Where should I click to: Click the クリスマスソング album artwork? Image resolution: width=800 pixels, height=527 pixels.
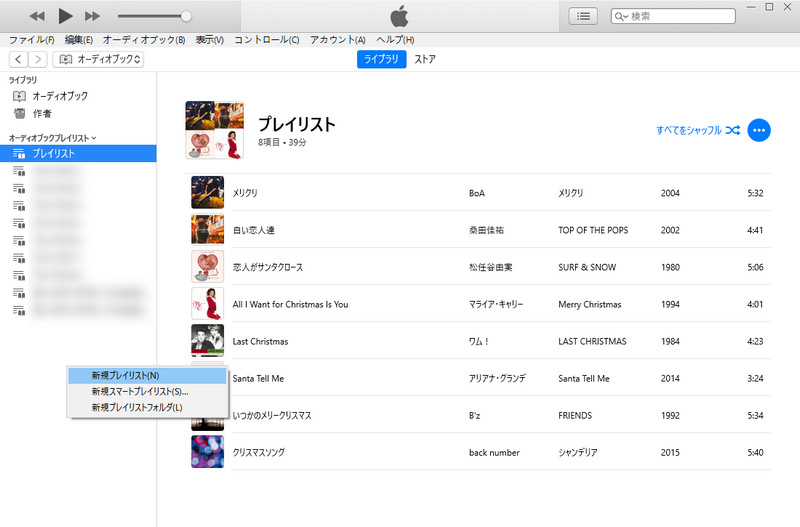point(208,452)
